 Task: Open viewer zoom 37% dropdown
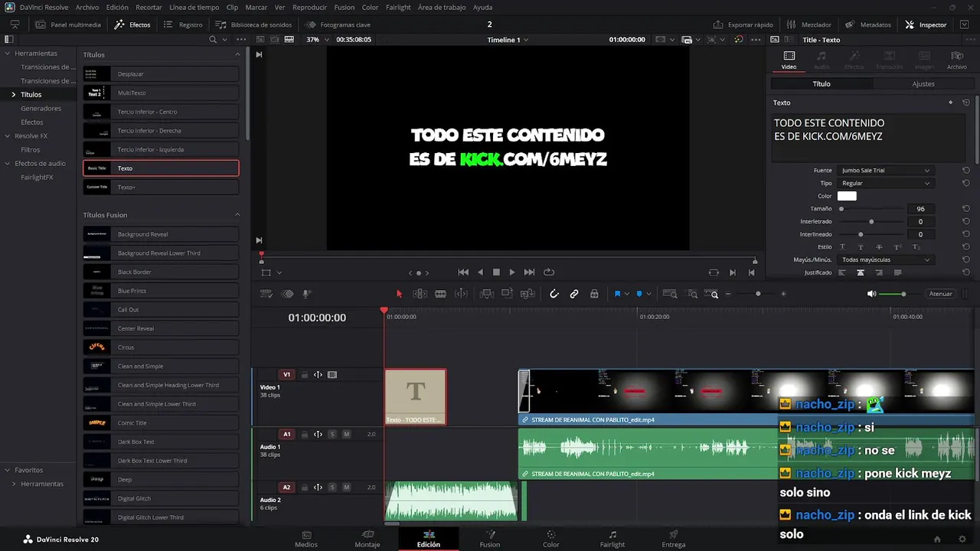[x=316, y=39]
